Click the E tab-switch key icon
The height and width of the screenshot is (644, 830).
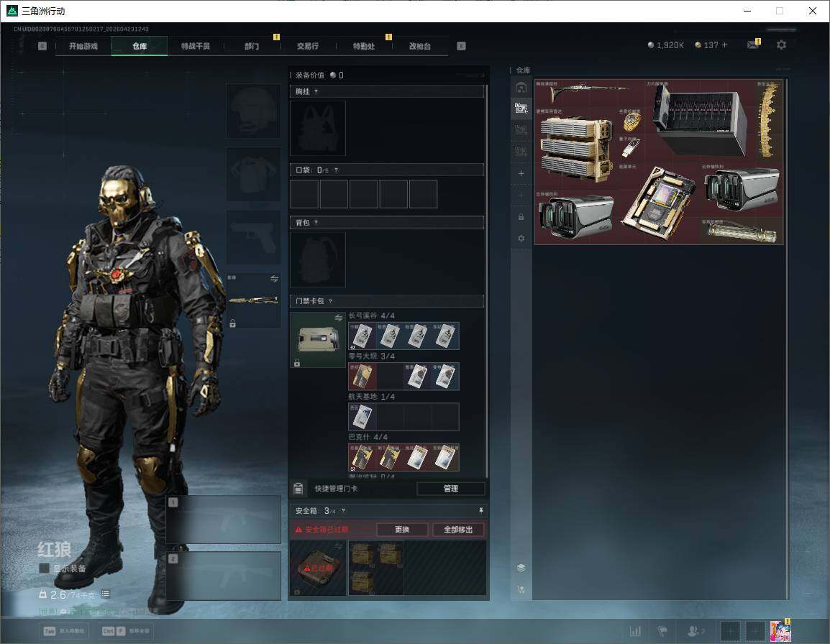tap(461, 46)
